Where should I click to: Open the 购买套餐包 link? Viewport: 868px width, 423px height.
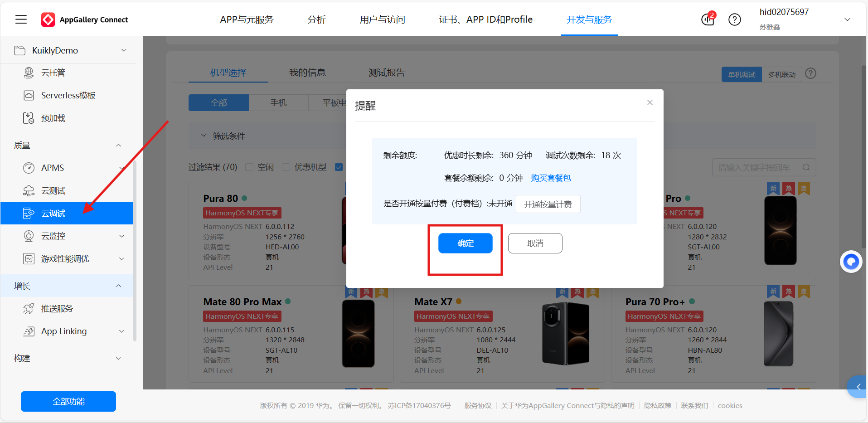coord(551,178)
